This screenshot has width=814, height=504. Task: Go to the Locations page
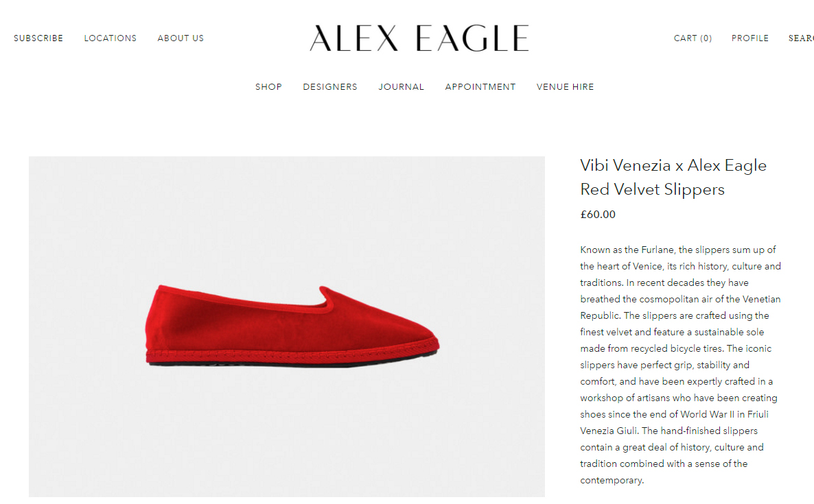coord(110,38)
